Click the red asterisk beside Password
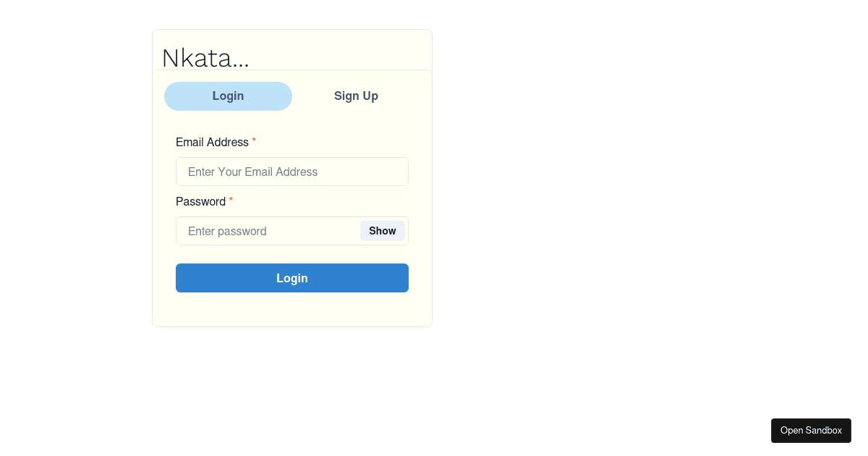 pos(231,200)
